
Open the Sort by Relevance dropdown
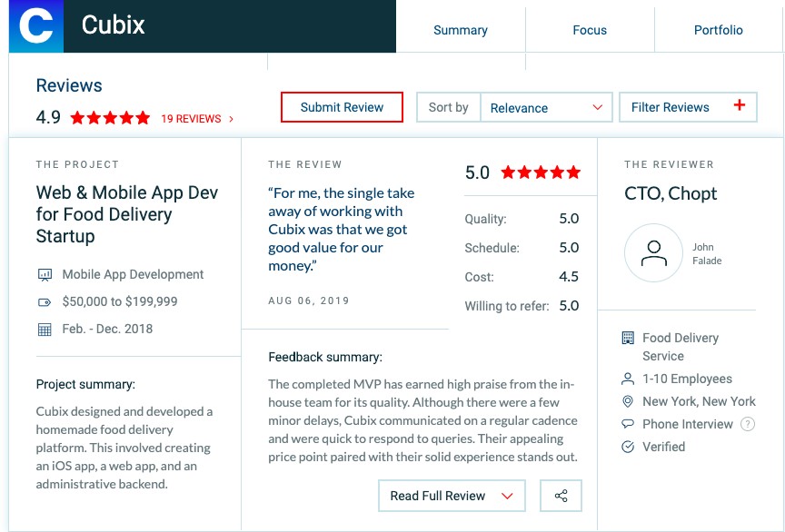544,107
